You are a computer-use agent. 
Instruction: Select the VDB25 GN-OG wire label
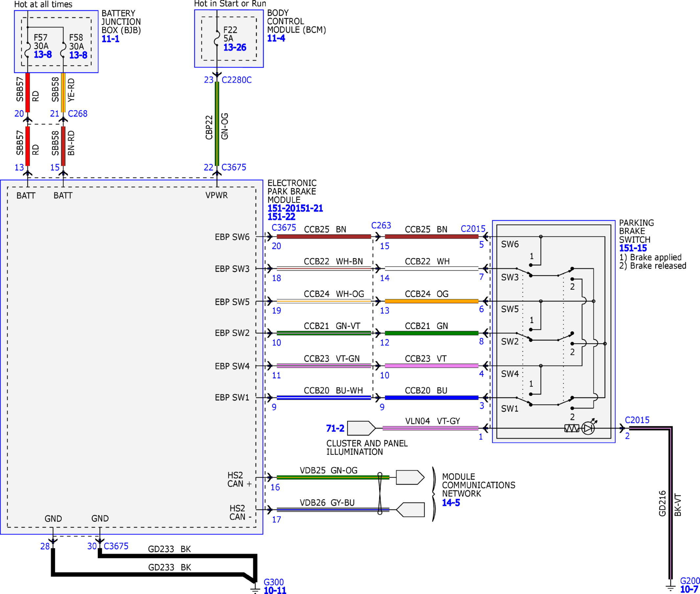328,470
